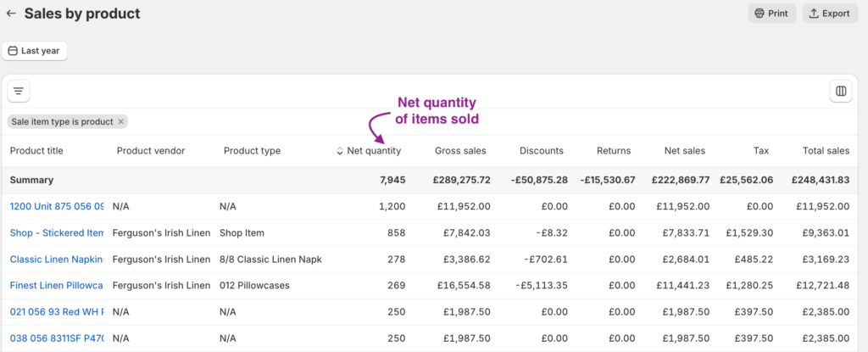Click the discount value -£5,113.35

pos(542,286)
